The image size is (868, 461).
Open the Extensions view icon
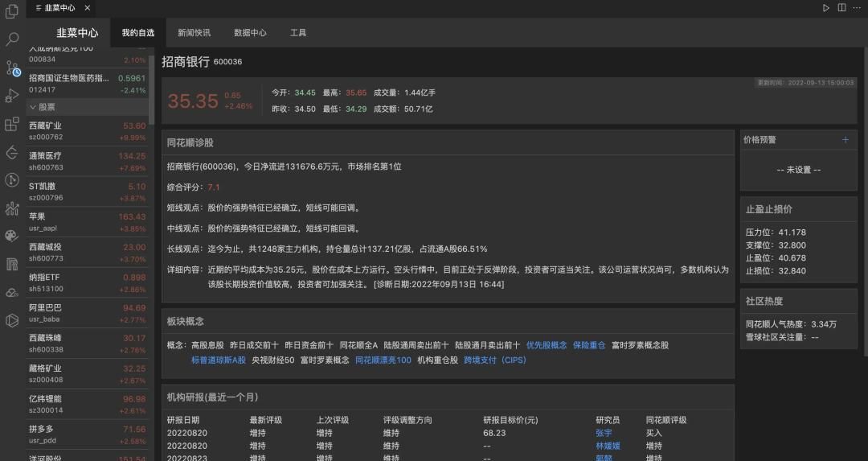point(11,124)
